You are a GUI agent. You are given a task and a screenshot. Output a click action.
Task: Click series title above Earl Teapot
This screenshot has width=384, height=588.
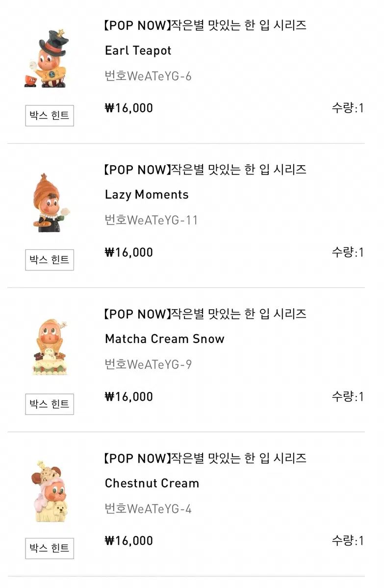[x=205, y=25]
